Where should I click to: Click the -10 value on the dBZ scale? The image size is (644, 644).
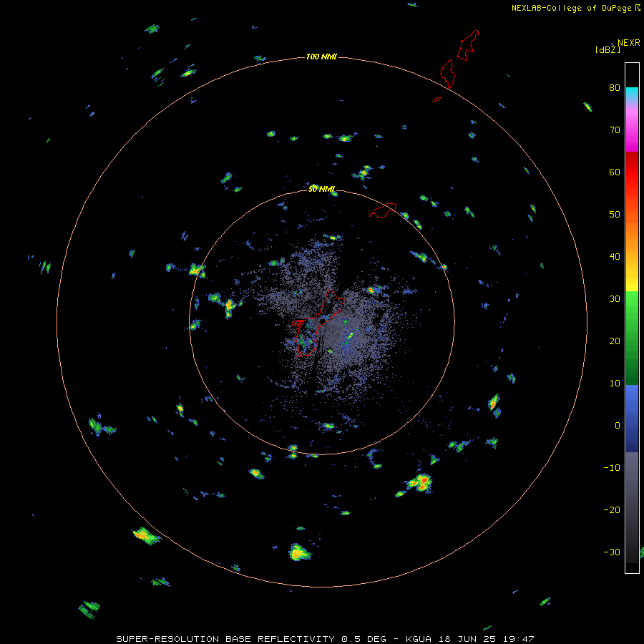click(x=612, y=468)
